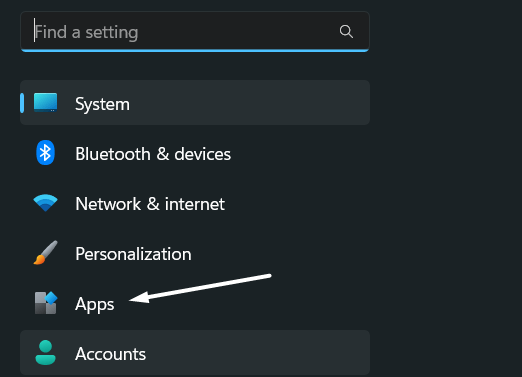The height and width of the screenshot is (377, 522).
Task: Open Bluetooth & devices settings
Action: point(195,153)
